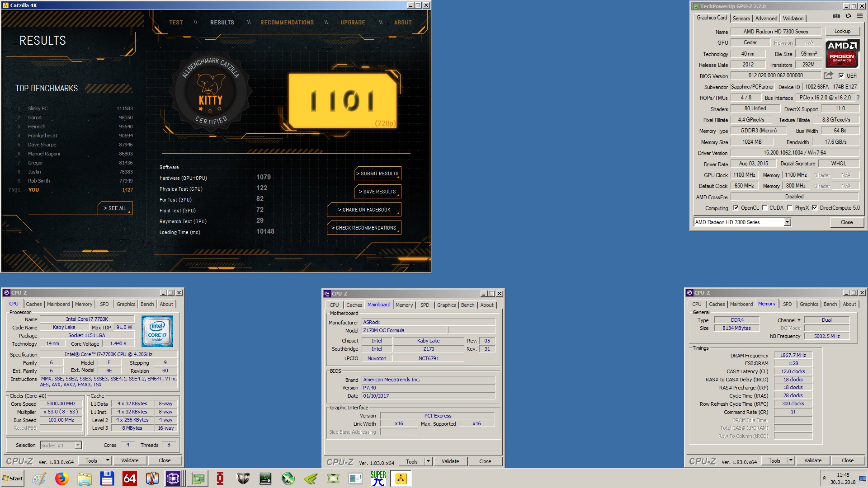
Task: Open the NVIDIA green eye icon in taskbar
Action: pos(311,479)
